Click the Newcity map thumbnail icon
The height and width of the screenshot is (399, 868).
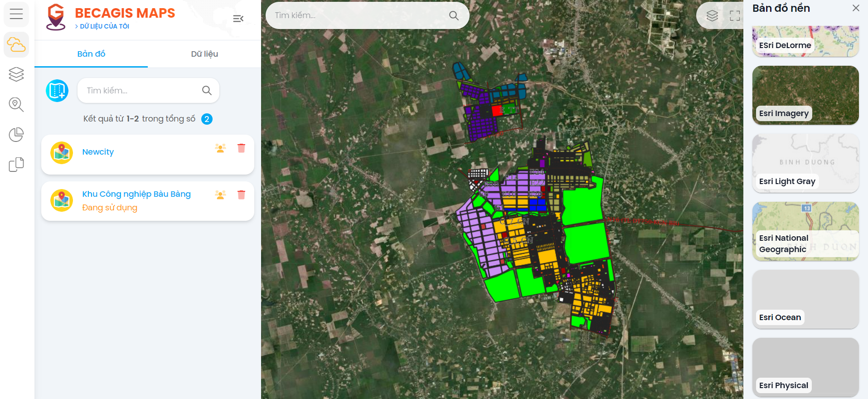[x=62, y=153]
